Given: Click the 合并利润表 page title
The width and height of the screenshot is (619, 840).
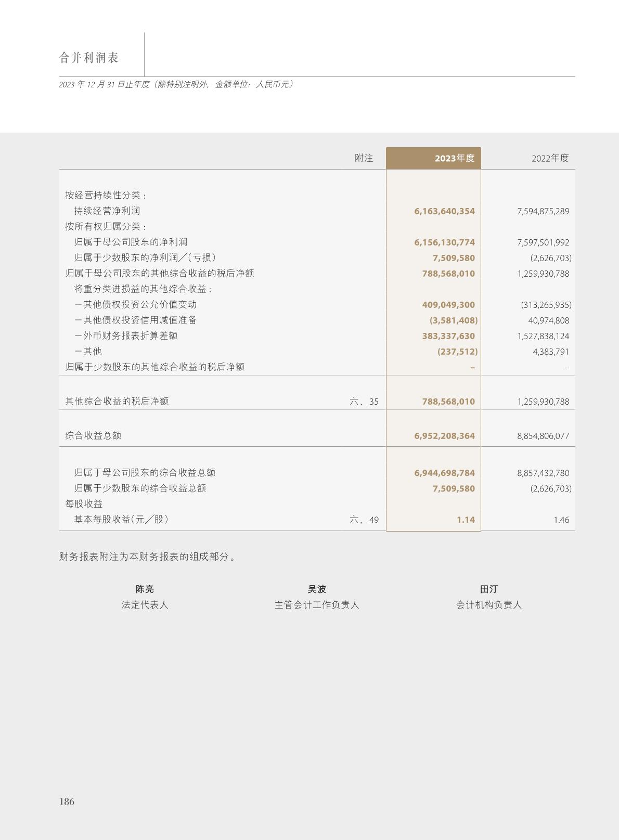Looking at the screenshot, I should click(x=89, y=58).
